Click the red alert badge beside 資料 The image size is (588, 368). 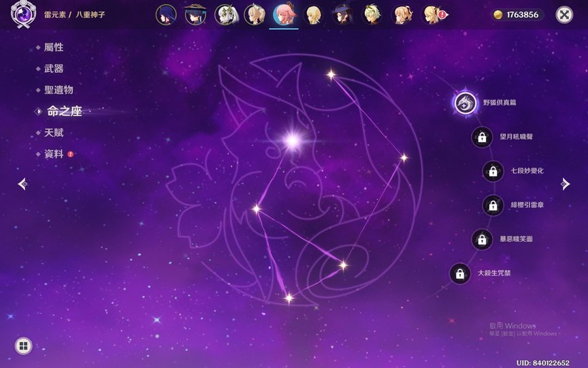click(71, 154)
